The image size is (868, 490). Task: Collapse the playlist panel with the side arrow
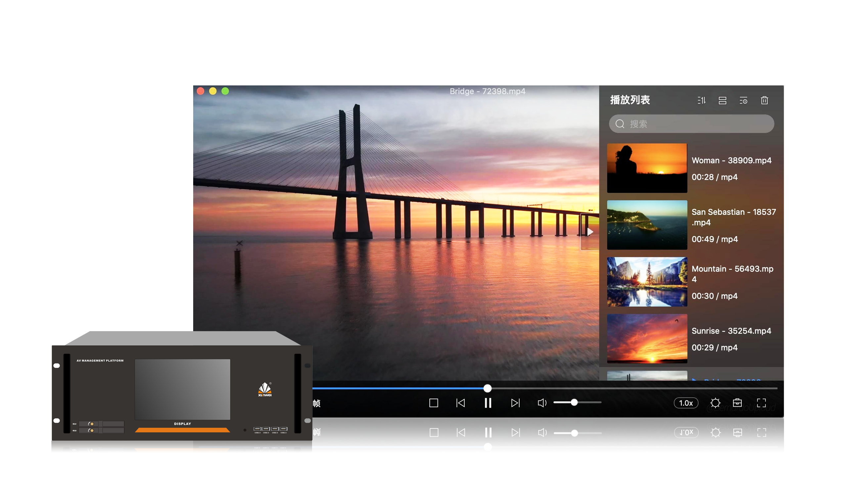(x=590, y=232)
